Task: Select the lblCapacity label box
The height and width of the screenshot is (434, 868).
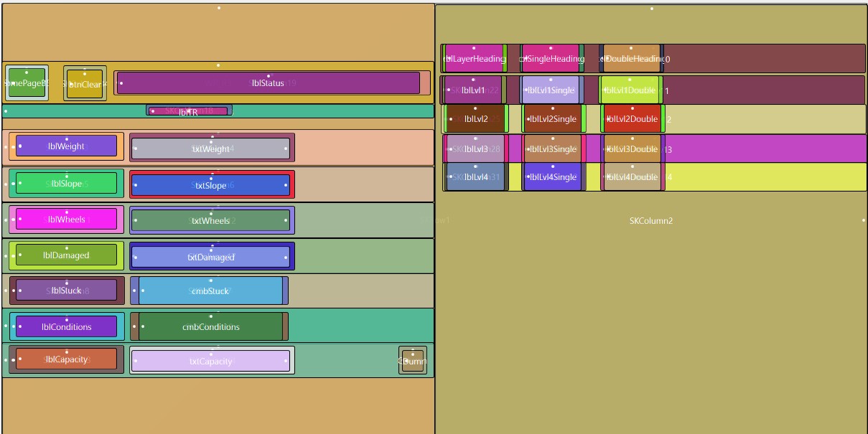Action: 66,359
